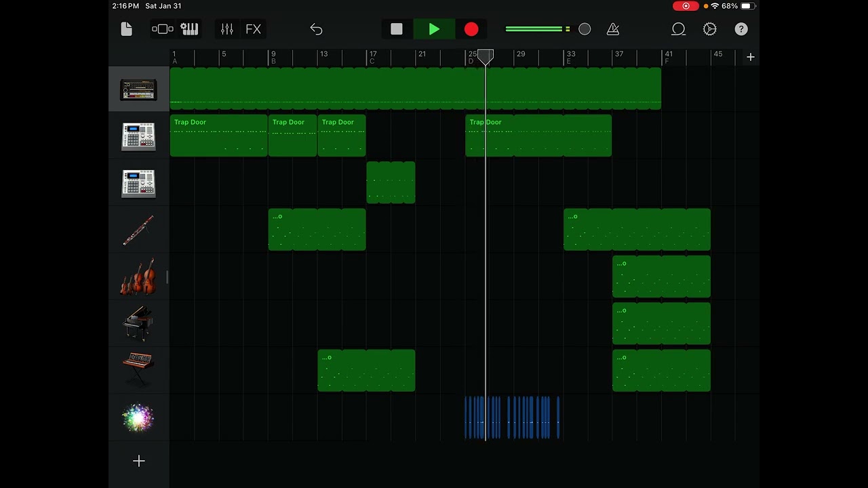Open the instrument keyboard view
This screenshot has width=868, height=488.
pos(189,29)
